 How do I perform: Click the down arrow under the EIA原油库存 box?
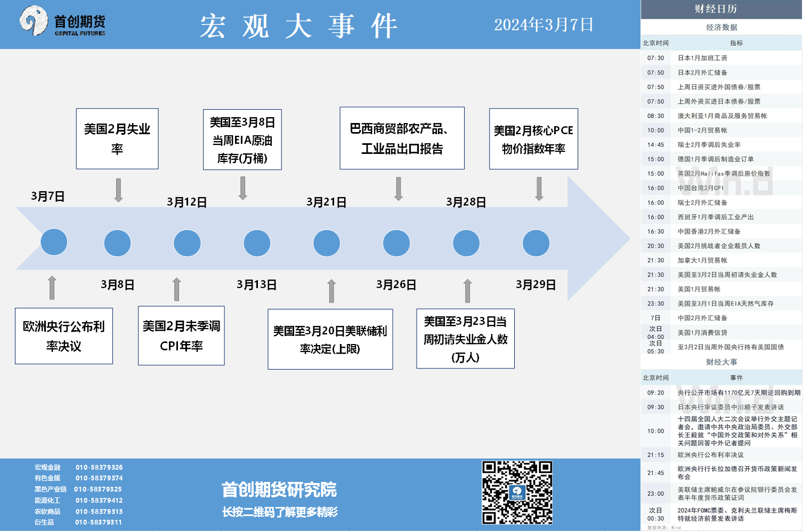click(242, 188)
